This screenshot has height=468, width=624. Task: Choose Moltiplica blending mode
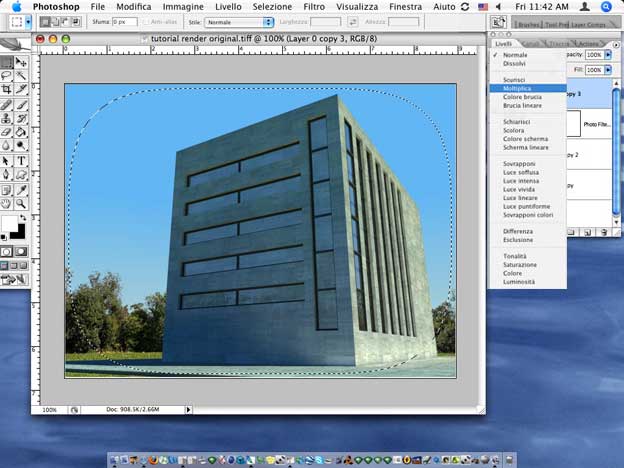click(x=518, y=88)
